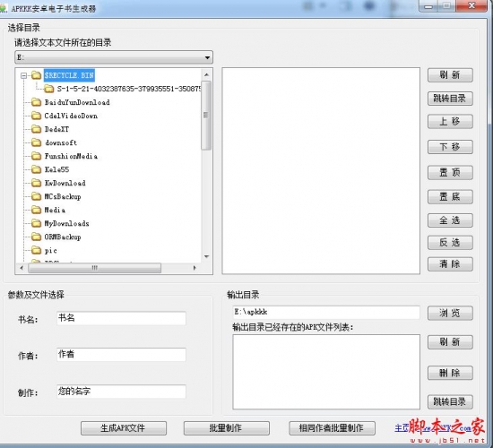Click the downsoft folder icon

click(x=37, y=142)
